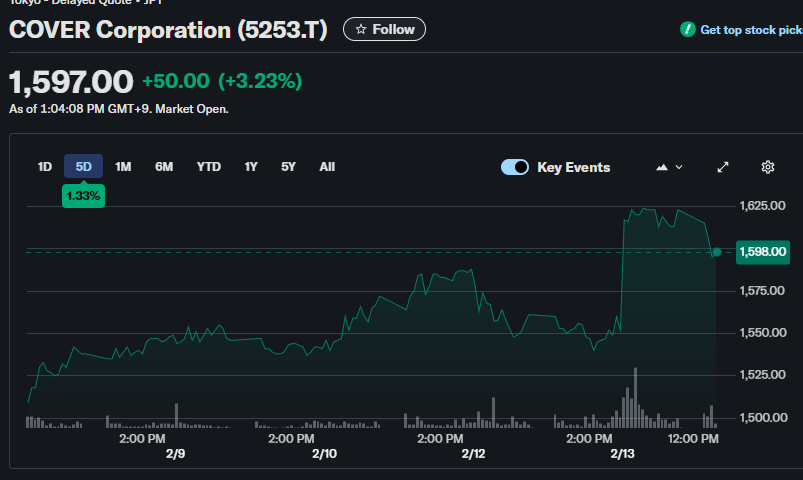Click the green exclamation badge icon
The image size is (803, 480).
[687, 30]
